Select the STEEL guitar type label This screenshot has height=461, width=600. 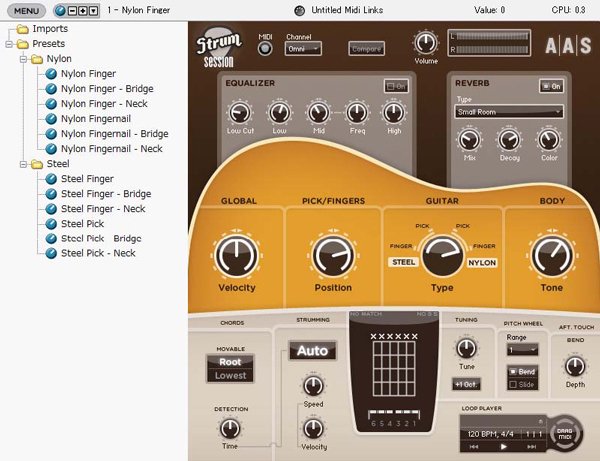[404, 262]
